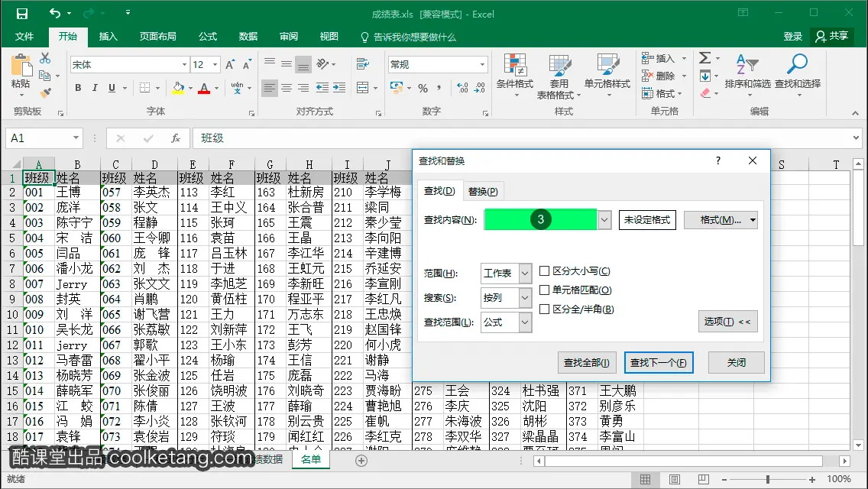The width and height of the screenshot is (868, 489).
Task: Switch to Page Layout view in status bar
Action: tap(674, 479)
